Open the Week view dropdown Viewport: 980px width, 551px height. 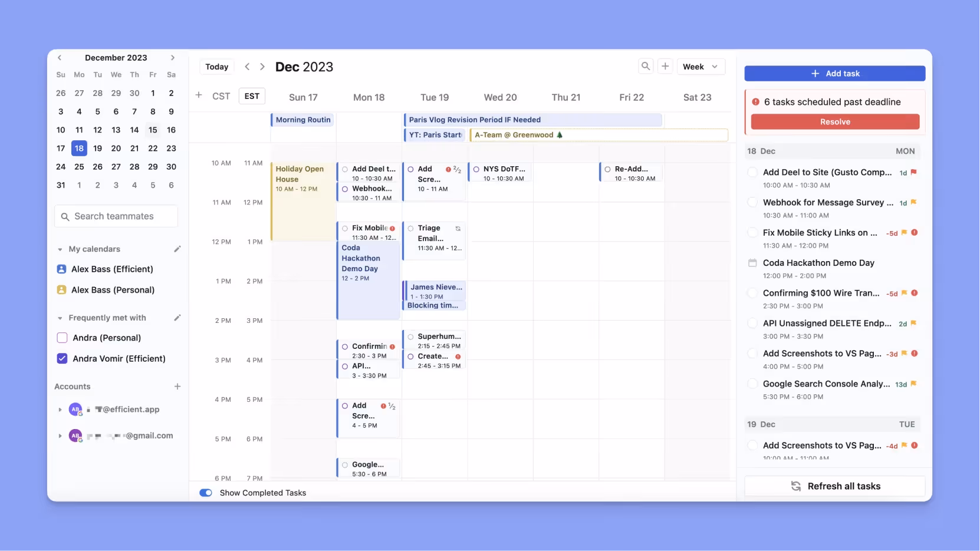[x=701, y=67]
